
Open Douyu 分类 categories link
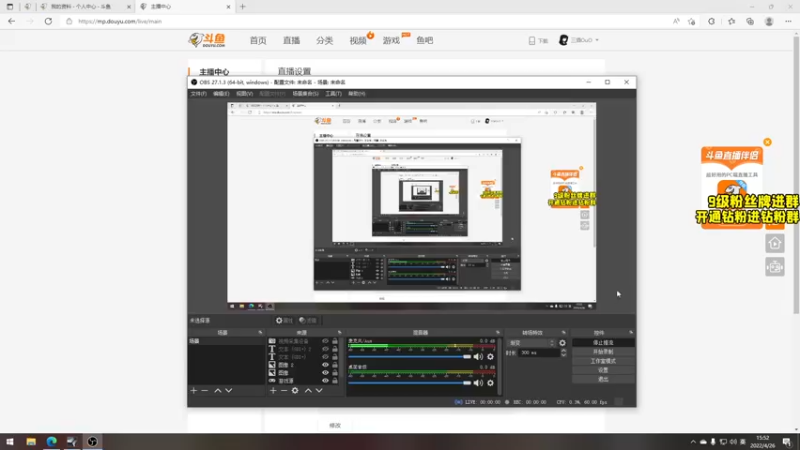coord(324,40)
